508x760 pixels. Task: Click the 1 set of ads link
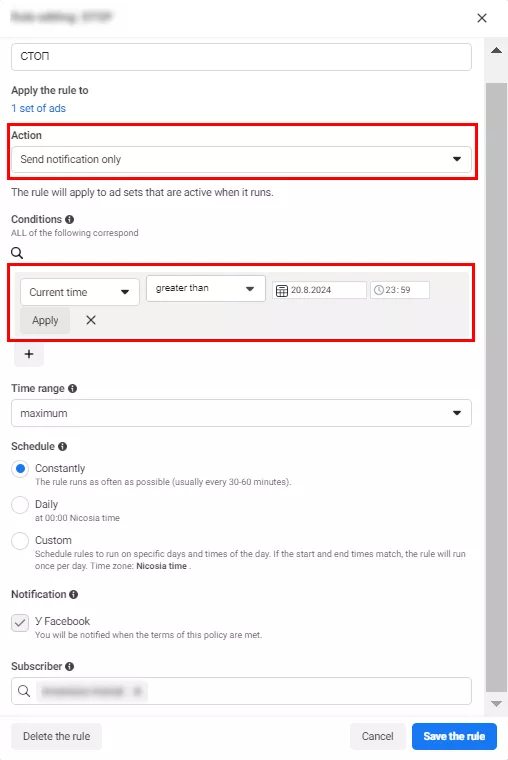[38, 109]
